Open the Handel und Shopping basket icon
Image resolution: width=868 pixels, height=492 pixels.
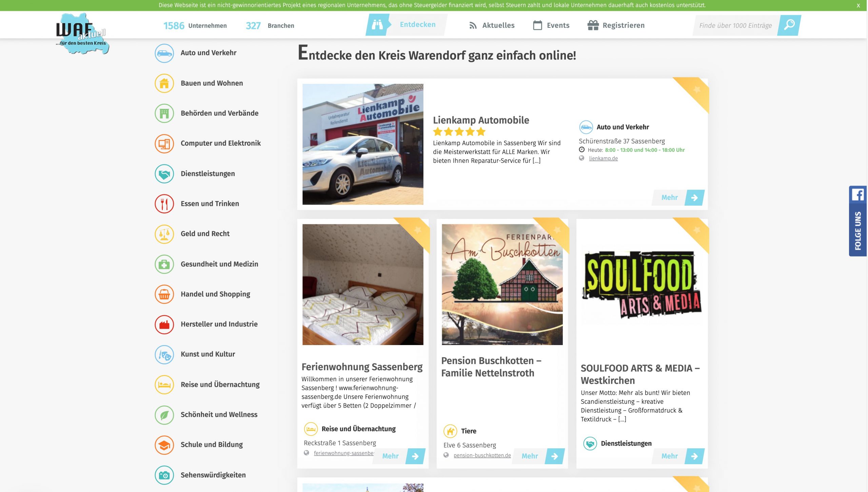[x=164, y=294]
